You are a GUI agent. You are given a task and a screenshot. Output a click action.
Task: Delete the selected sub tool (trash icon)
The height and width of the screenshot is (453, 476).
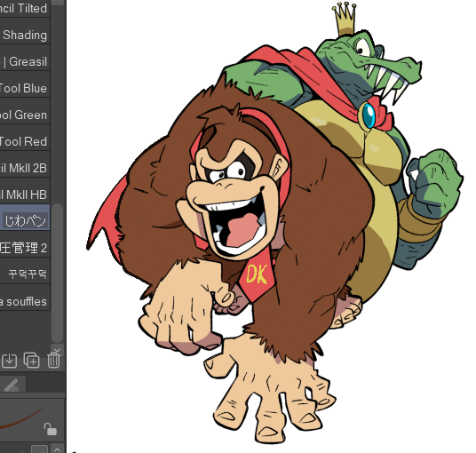54,361
